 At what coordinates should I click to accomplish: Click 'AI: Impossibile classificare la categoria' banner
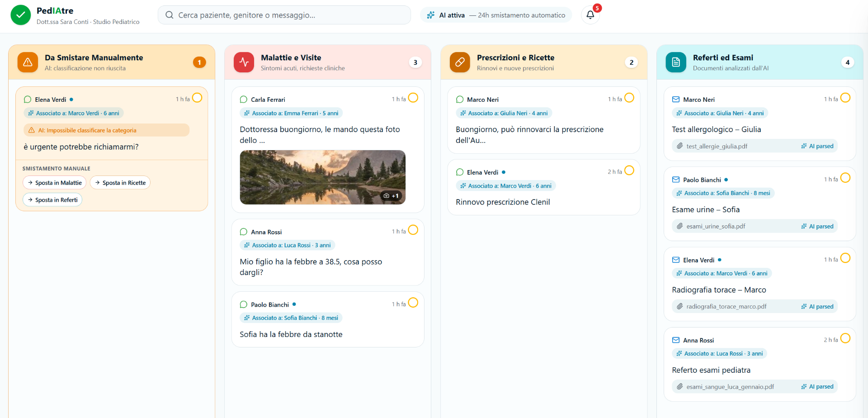coord(107,130)
